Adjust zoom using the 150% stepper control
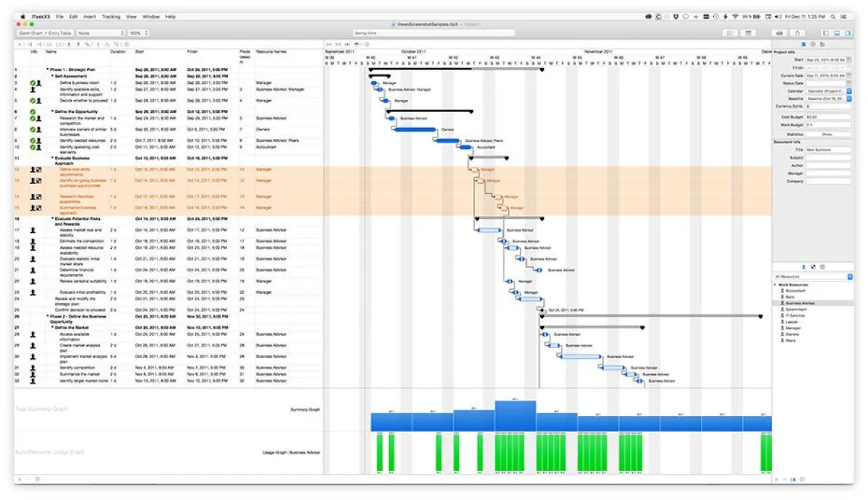Screen dimensions: 868x500 click(x=146, y=33)
